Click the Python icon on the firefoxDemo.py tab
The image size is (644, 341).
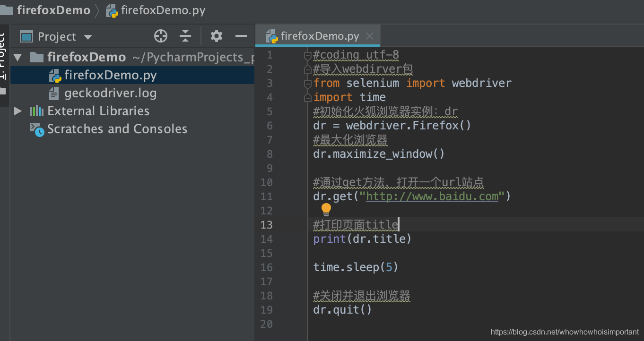pyautogui.click(x=271, y=35)
